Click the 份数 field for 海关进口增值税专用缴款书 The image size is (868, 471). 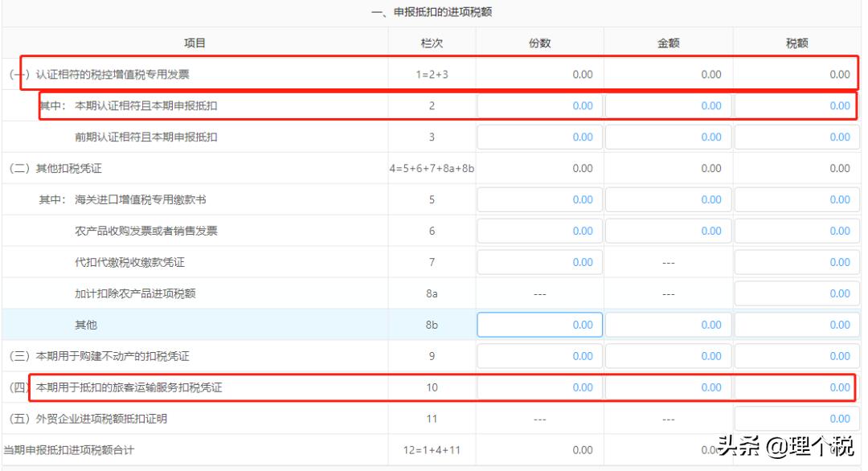[x=539, y=199]
